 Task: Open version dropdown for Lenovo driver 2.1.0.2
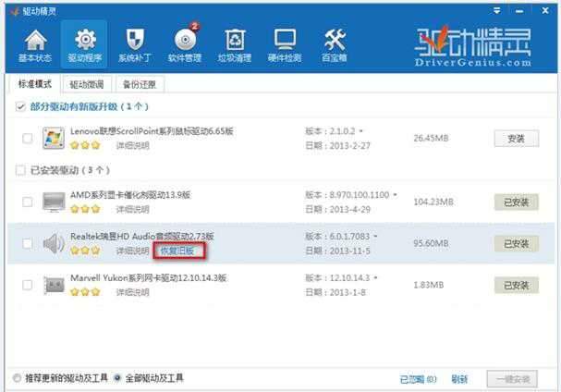[x=361, y=131]
